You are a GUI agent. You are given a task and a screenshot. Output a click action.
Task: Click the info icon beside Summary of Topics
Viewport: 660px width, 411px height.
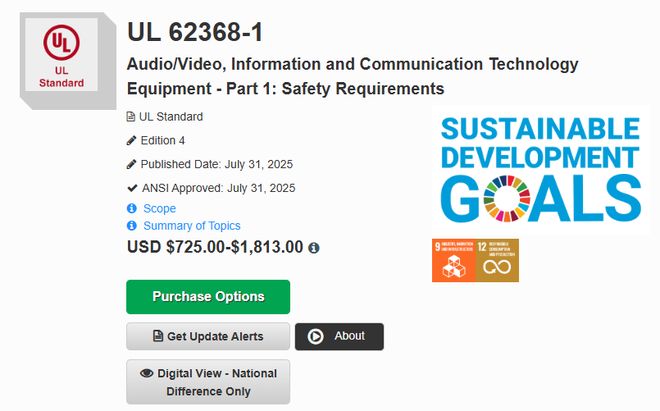tap(131, 226)
